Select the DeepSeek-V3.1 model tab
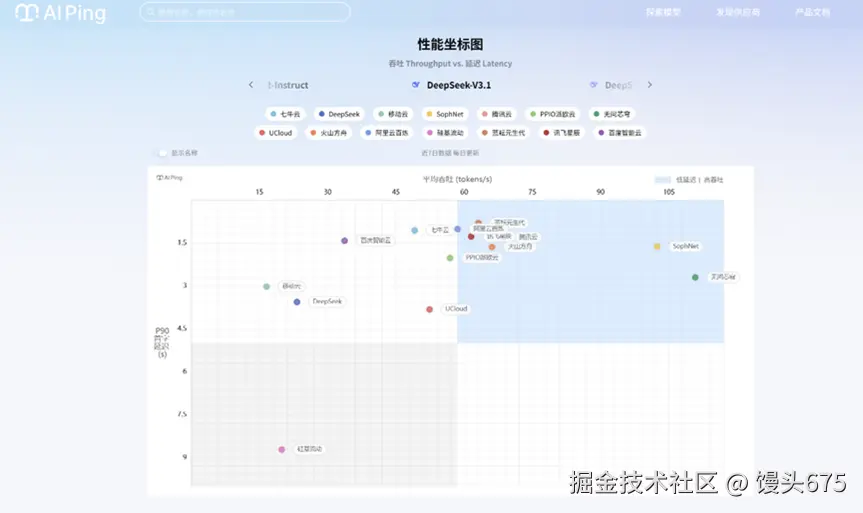 tap(451, 85)
